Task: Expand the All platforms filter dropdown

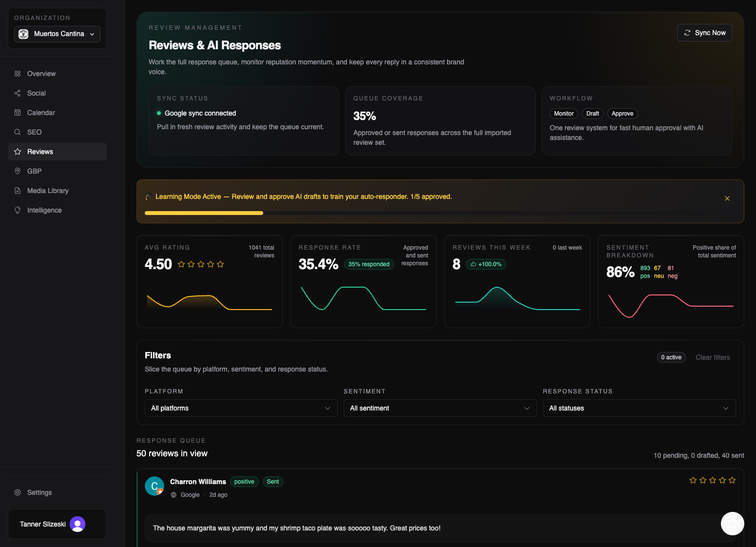Action: [241, 408]
